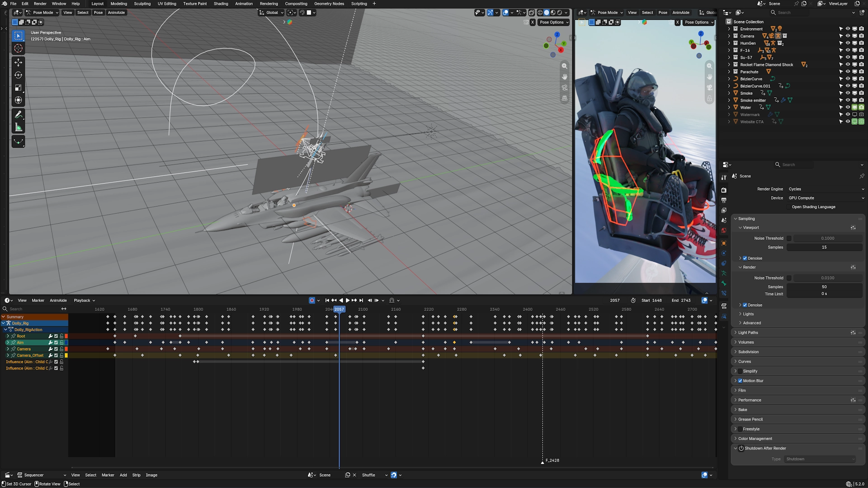
Task: Select the Rotate tool in viewport toolbar
Action: [18, 75]
